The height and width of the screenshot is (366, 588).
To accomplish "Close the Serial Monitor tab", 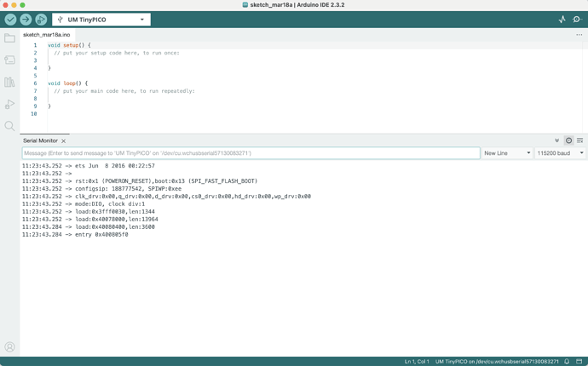I will (x=63, y=140).
